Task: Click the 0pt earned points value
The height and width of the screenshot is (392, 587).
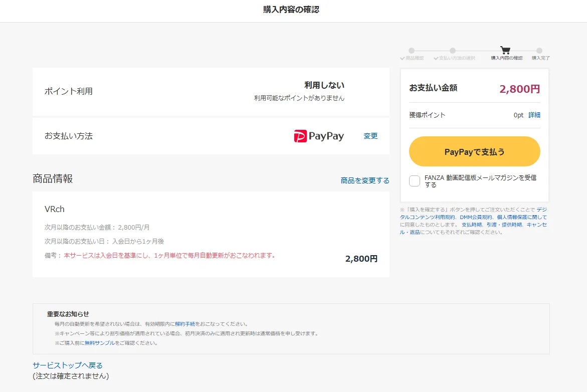Action: tap(518, 115)
